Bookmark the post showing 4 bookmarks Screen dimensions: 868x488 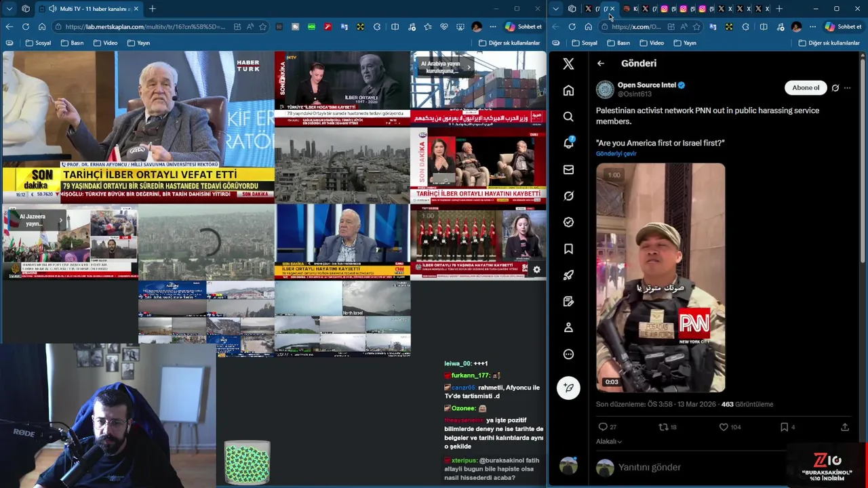(x=787, y=427)
